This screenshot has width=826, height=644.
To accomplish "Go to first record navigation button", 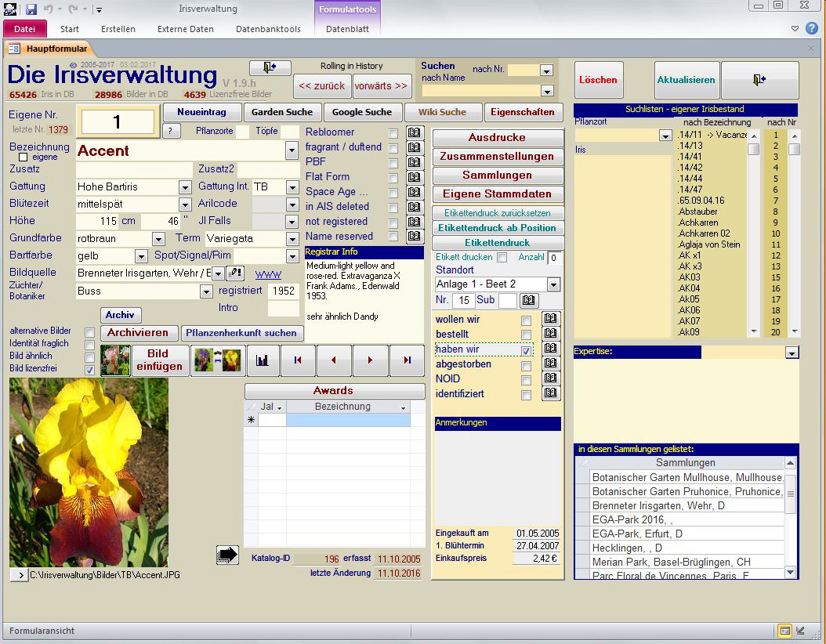I will pyautogui.click(x=298, y=360).
